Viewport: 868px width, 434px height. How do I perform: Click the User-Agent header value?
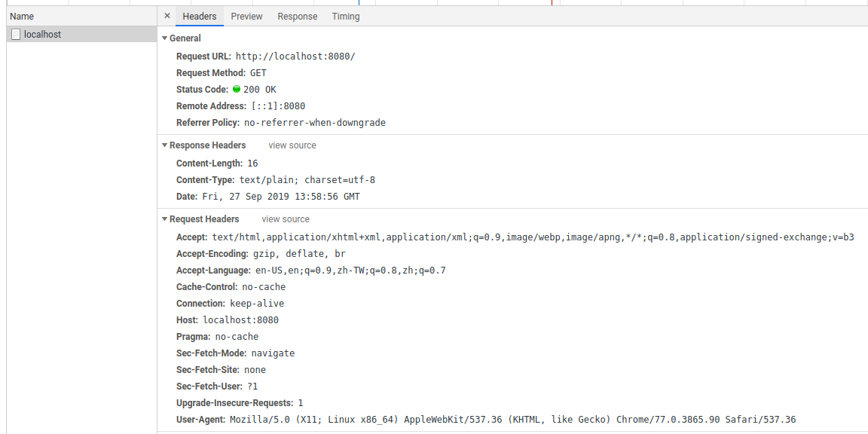(x=512, y=420)
